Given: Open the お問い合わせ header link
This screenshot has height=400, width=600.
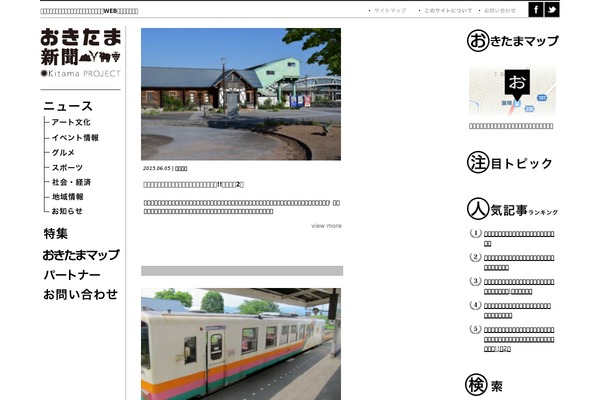Looking at the screenshot, I should pyautogui.click(x=500, y=11).
